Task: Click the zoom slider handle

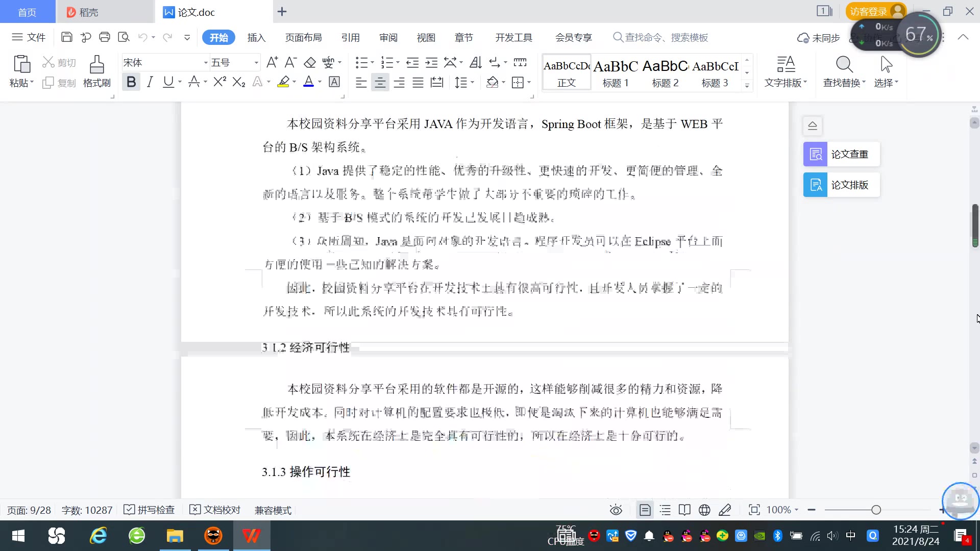Action: coord(876,510)
